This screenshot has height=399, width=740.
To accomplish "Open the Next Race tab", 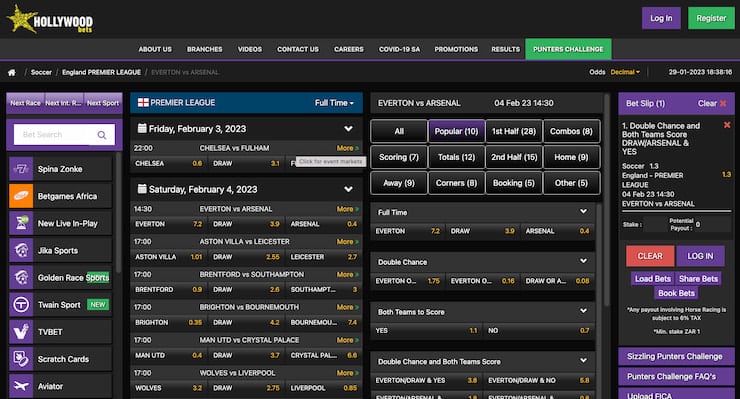I will click(x=25, y=103).
